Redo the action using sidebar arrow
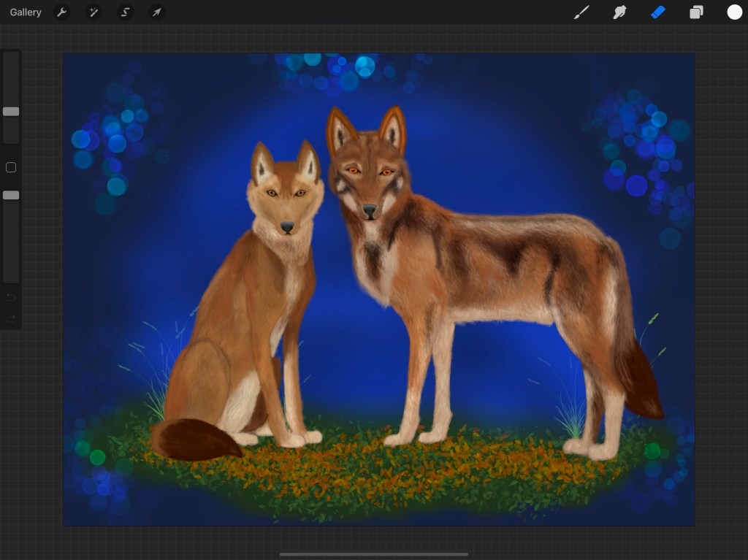 click(x=11, y=318)
